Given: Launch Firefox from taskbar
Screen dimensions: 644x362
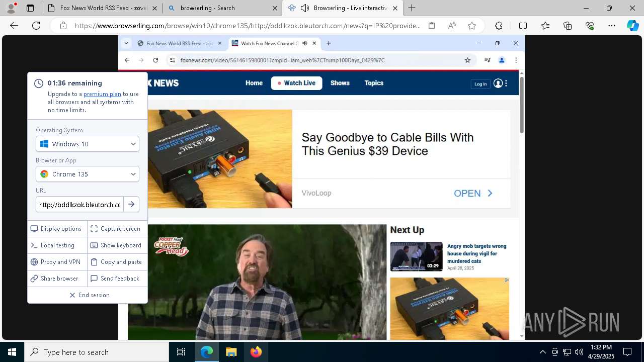Looking at the screenshot, I should pos(256,352).
